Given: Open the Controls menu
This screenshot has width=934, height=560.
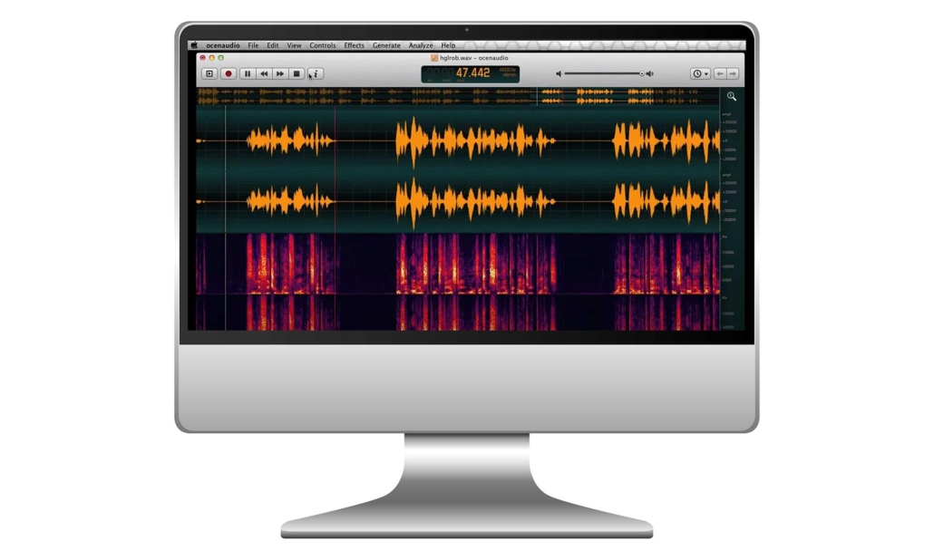Looking at the screenshot, I should [x=323, y=44].
